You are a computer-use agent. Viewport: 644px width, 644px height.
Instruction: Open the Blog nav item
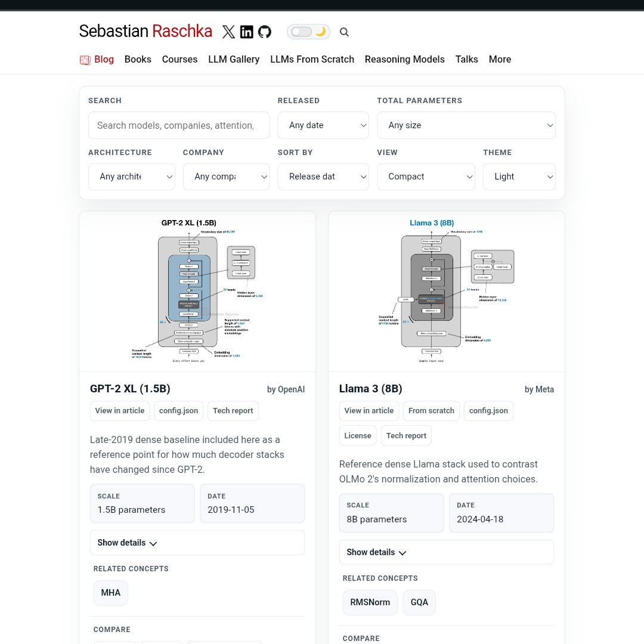click(x=104, y=59)
